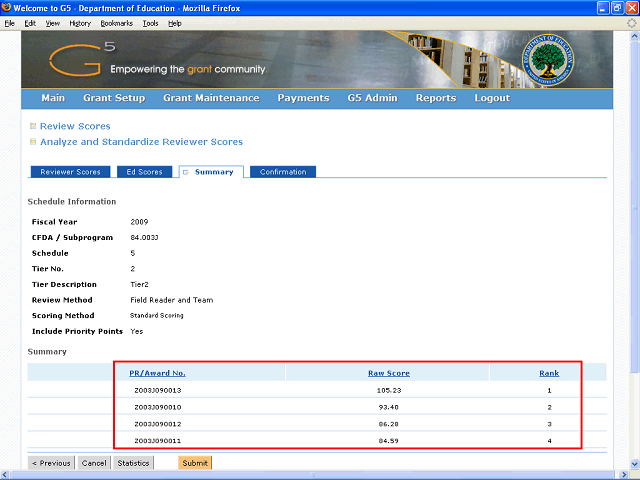Click the icon beside Review Scores

click(33, 126)
